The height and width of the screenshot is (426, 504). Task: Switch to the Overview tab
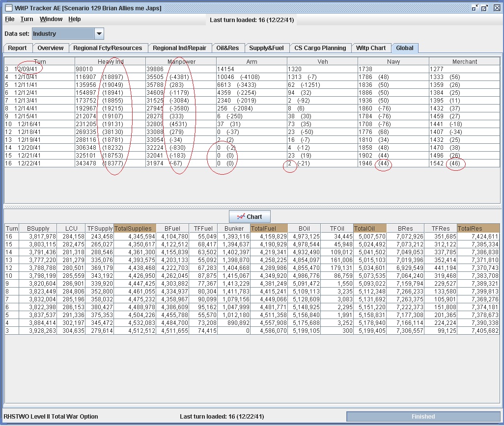point(51,48)
